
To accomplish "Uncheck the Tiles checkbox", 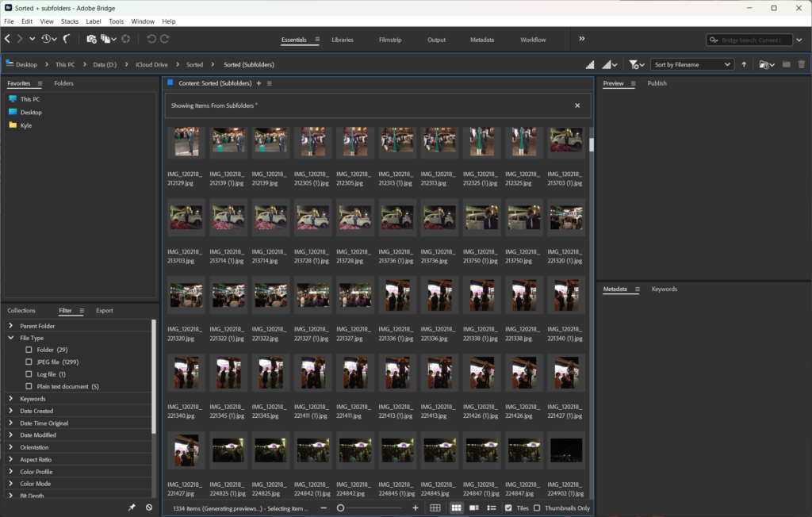I will (508, 507).
